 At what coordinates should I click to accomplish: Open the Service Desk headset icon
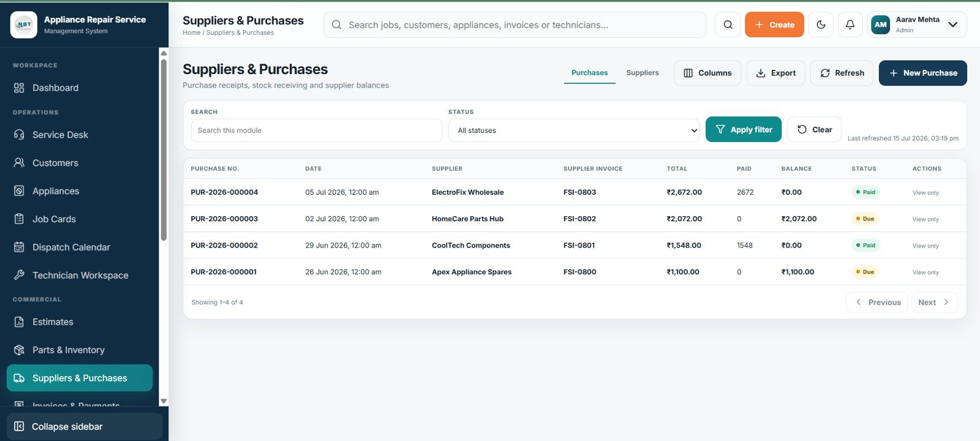(19, 135)
